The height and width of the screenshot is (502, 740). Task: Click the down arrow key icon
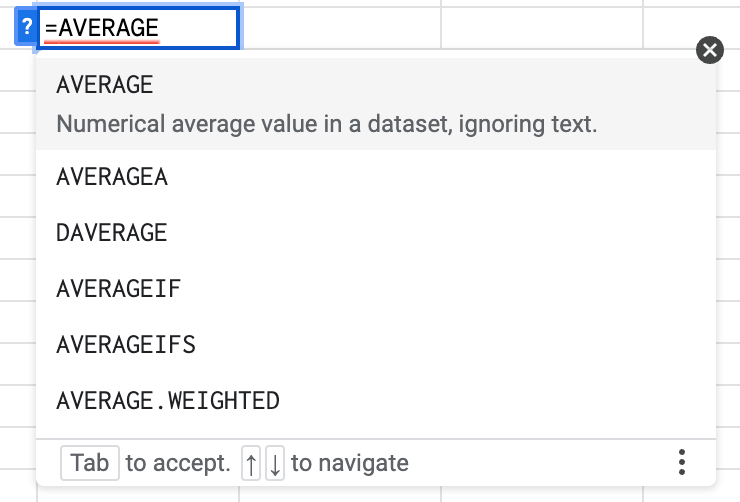point(275,463)
